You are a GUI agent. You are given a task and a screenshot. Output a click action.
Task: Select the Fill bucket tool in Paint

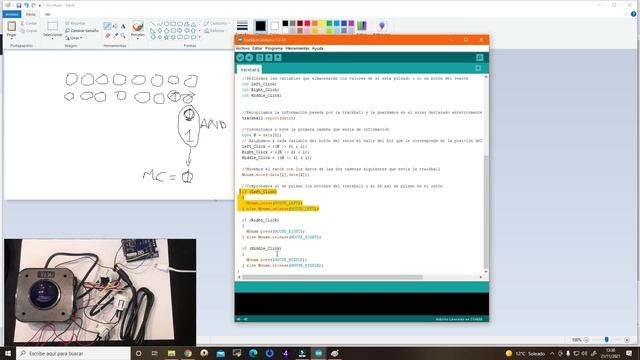coord(115,26)
